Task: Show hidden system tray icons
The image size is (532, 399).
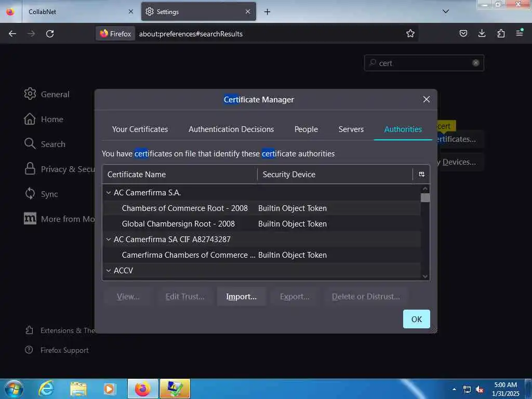Action: coord(454,389)
